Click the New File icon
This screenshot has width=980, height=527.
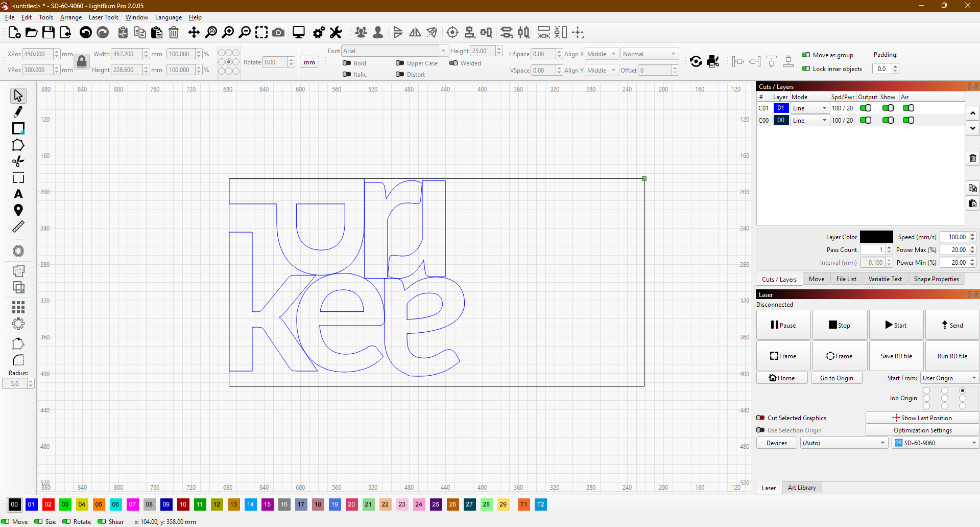point(15,33)
